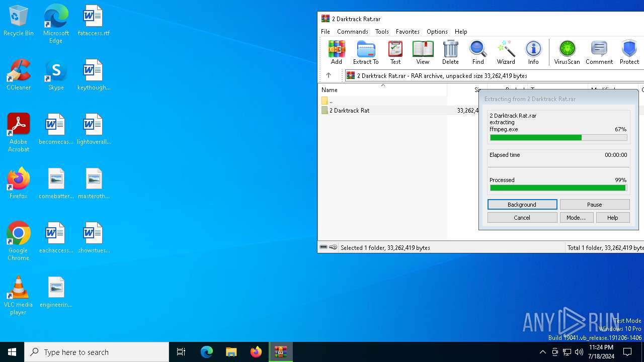Open the Help menu
Image resolution: width=644 pixels, height=362 pixels.
[x=461, y=31]
